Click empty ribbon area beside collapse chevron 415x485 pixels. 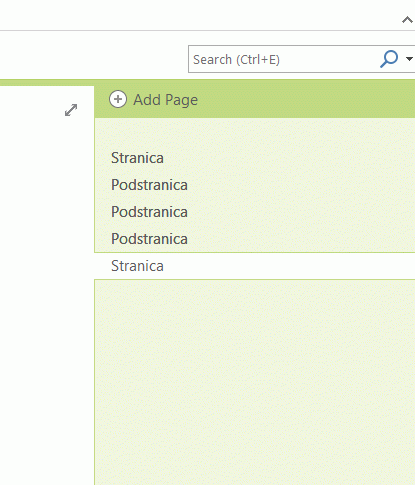click(200, 15)
